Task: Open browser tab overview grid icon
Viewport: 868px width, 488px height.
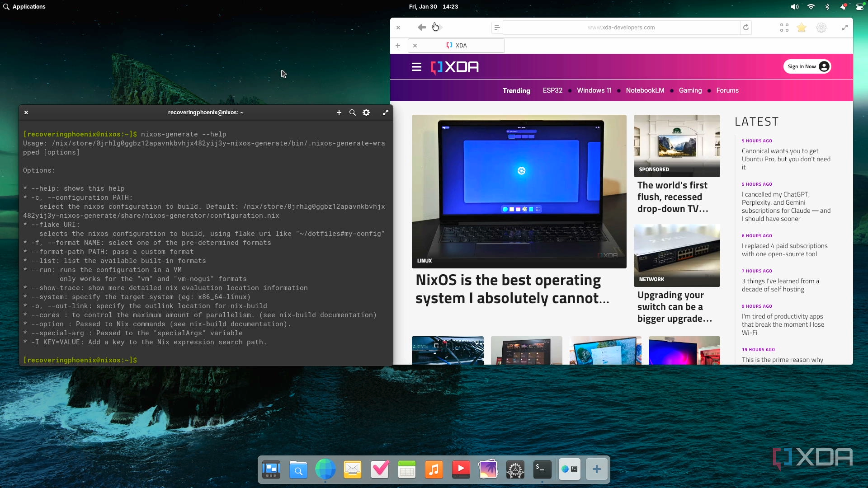Action: (784, 28)
